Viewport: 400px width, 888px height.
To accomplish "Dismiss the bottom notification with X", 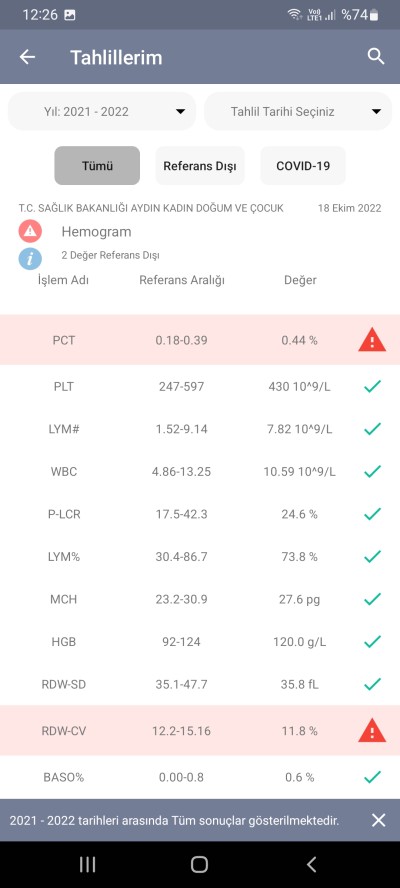I will tap(378, 820).
